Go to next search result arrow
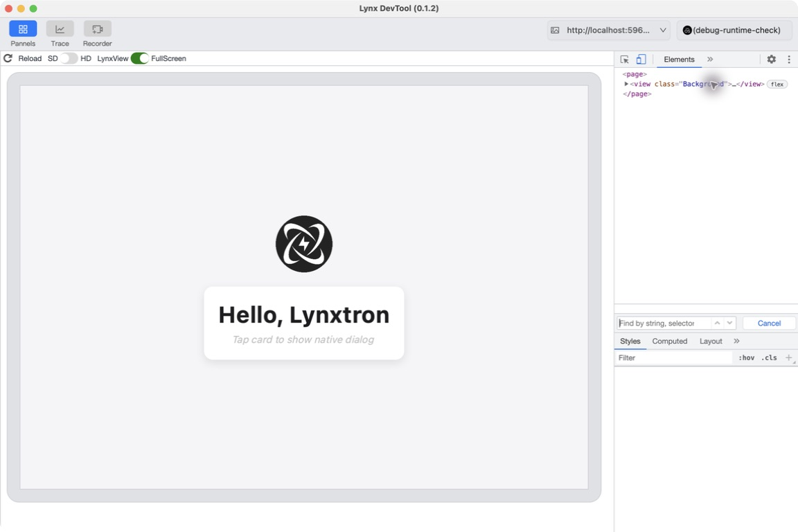The height and width of the screenshot is (532, 798). point(730,323)
